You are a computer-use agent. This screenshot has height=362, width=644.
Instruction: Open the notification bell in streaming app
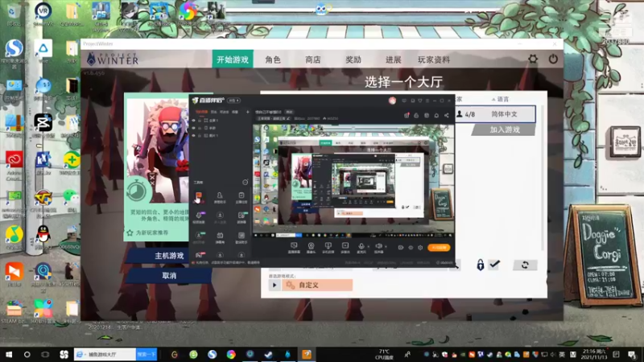click(x=436, y=115)
